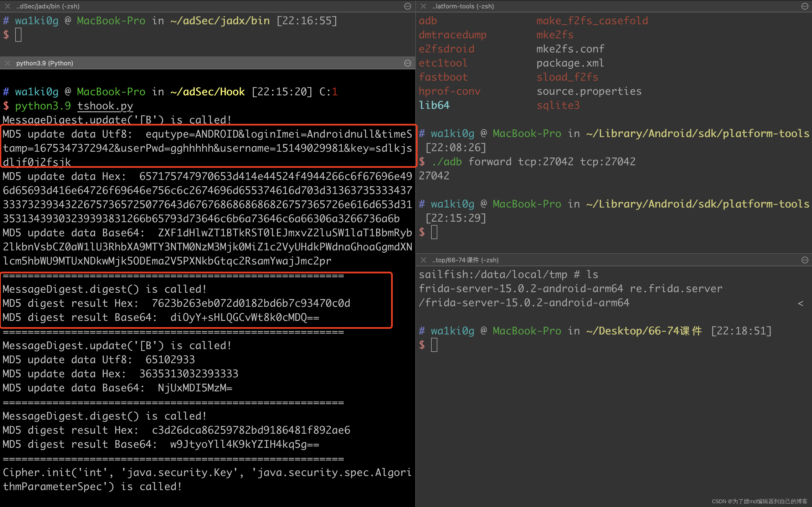Select the ..dSec/jadx/bin (-zsh) pane title

click(x=48, y=6)
